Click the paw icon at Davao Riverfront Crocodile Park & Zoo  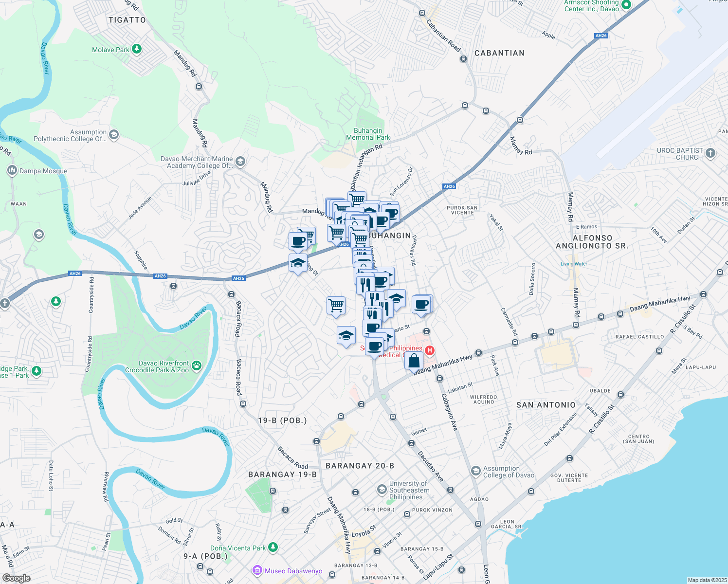196,366
